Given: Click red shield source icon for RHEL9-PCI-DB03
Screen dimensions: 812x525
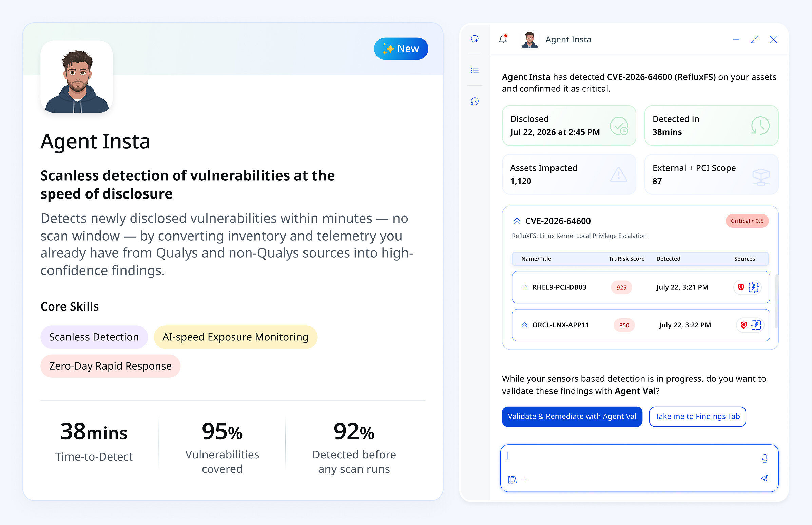Looking at the screenshot, I should [741, 287].
